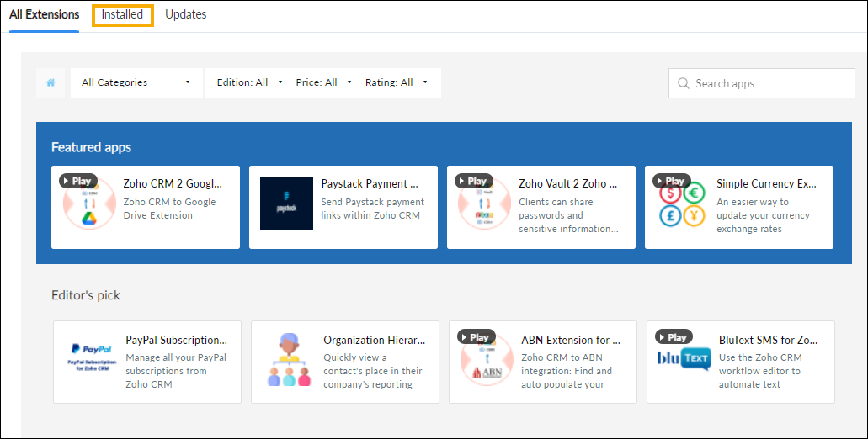
Task: Open Zoho Vault 2 Zoho title
Action: pos(568,183)
